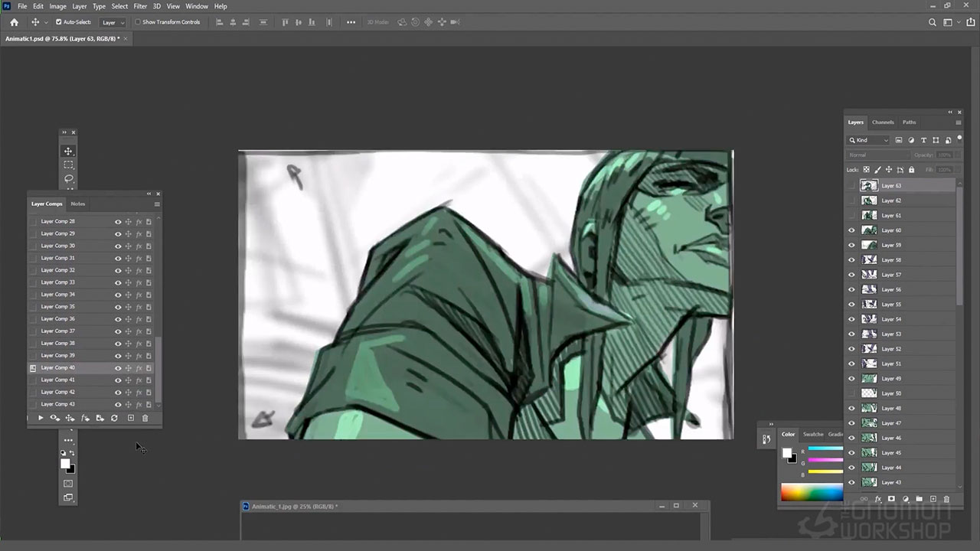Viewport: 980px width, 551px height.
Task: Open the Filter menu
Action: pyautogui.click(x=140, y=6)
